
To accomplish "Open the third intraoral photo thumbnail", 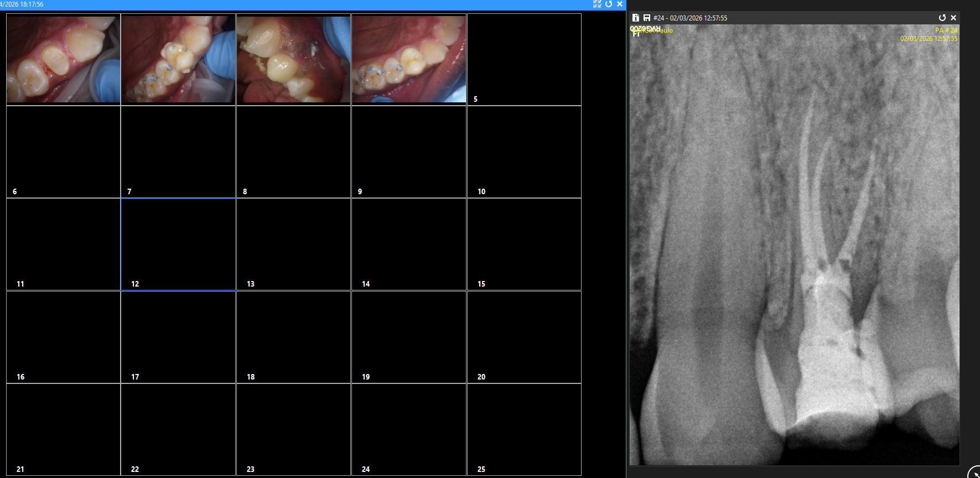I will click(x=293, y=59).
